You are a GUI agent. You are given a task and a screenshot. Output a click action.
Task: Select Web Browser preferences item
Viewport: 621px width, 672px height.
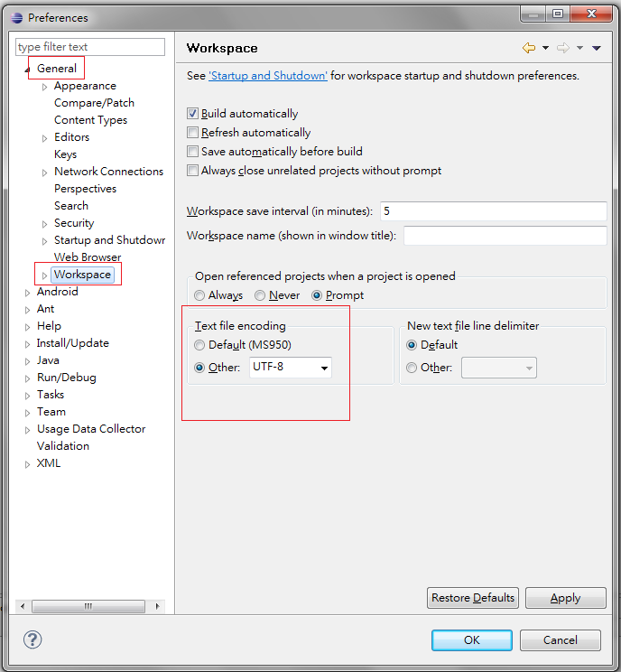click(x=88, y=257)
